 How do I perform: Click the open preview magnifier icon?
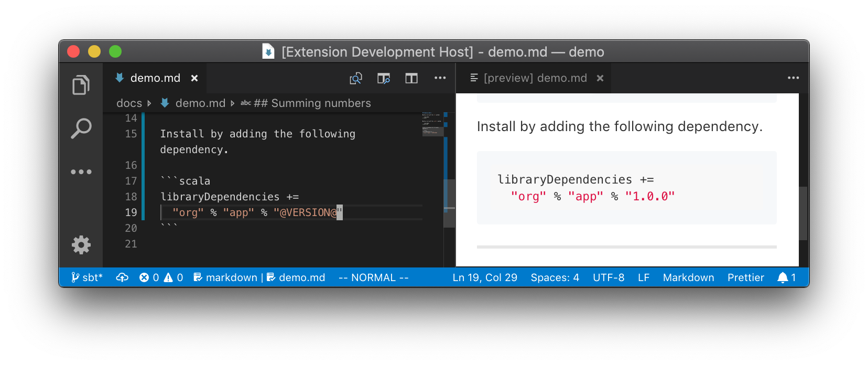[x=356, y=78]
